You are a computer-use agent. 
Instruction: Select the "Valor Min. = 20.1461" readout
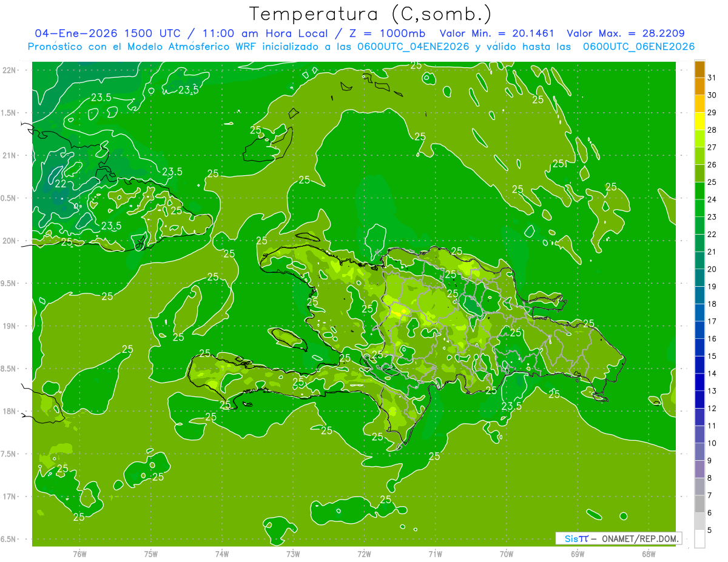point(497,33)
